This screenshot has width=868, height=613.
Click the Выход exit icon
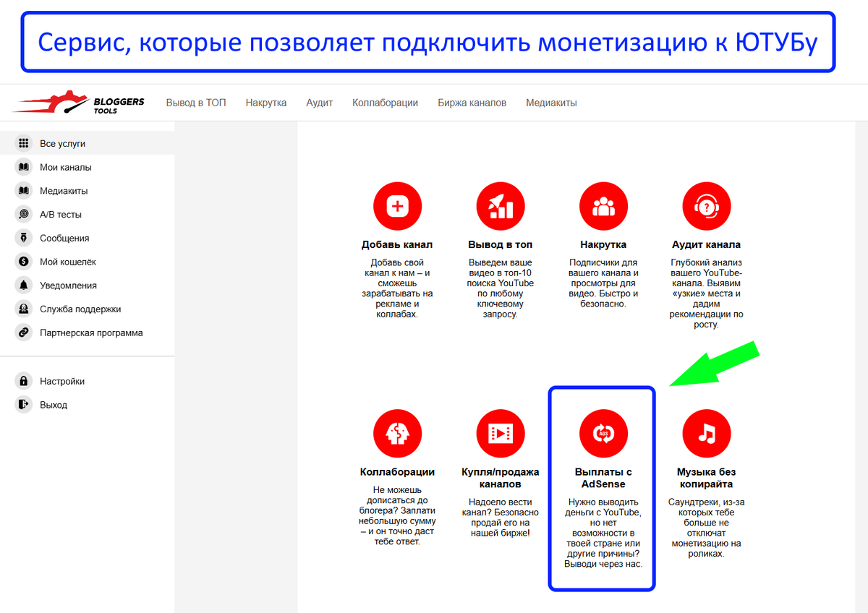(24, 405)
